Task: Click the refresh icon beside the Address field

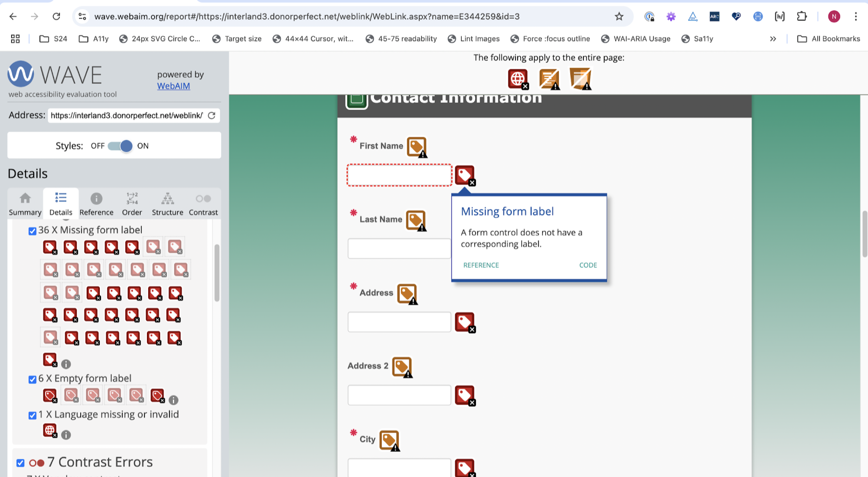Action: tap(212, 115)
